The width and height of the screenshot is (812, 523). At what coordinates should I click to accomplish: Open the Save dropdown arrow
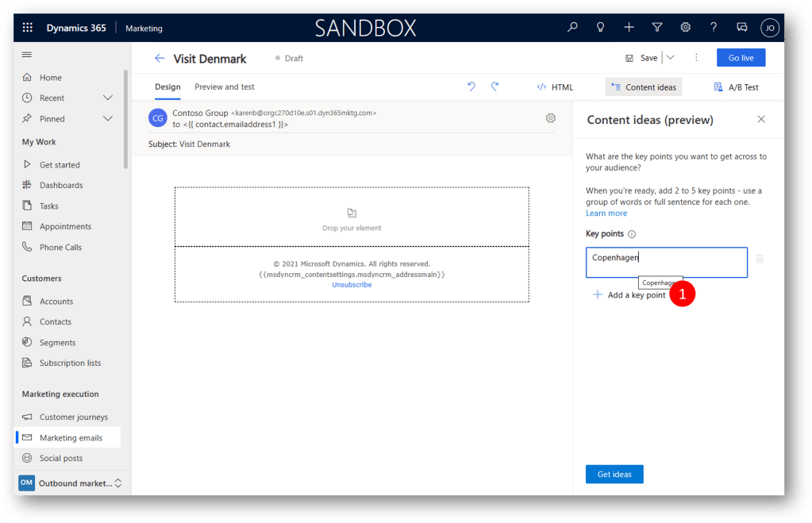[670, 58]
